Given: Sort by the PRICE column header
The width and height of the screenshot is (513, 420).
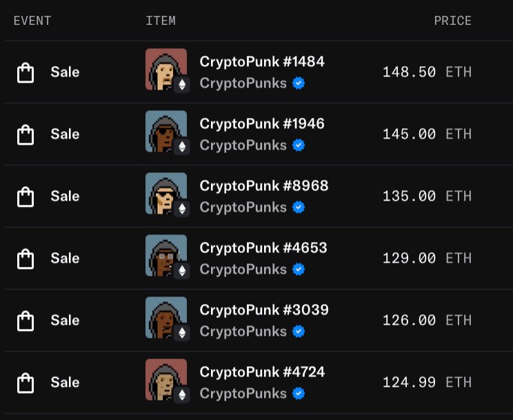Looking at the screenshot, I should tap(453, 21).
